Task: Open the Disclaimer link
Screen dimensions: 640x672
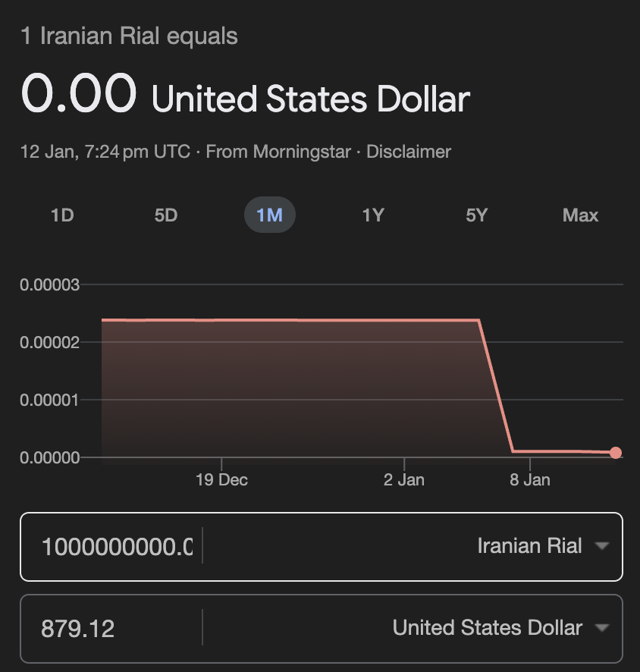Action: (x=409, y=152)
